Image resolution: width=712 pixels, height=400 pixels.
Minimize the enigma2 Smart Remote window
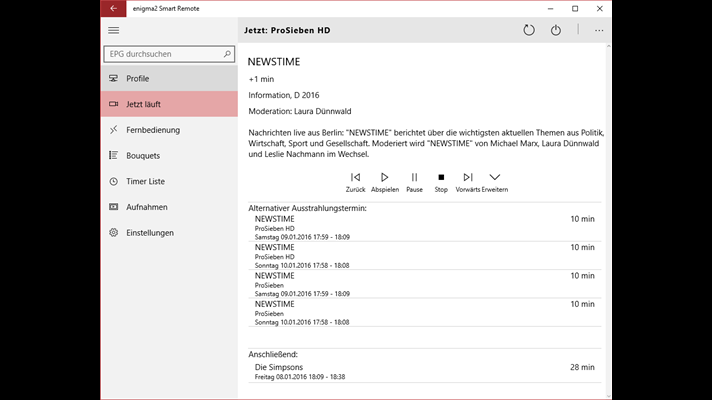coord(550,9)
